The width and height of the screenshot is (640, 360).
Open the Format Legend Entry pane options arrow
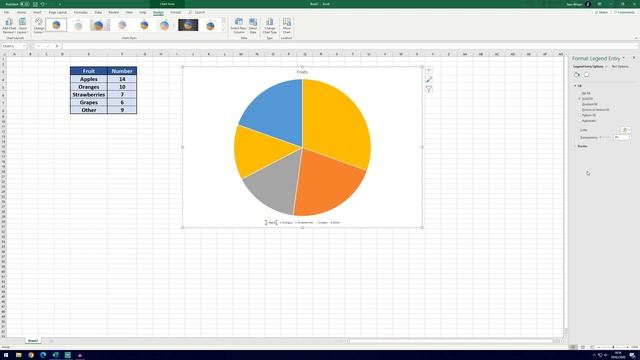pos(624,58)
